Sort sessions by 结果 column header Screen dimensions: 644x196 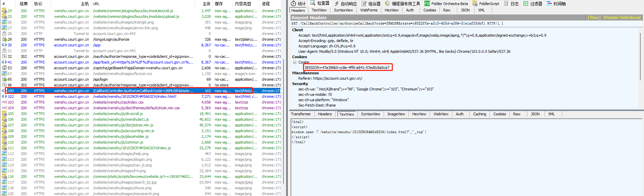(x=24, y=4)
